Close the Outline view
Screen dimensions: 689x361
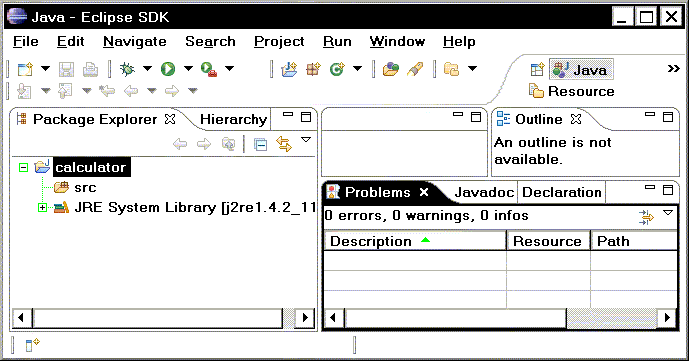pos(576,119)
